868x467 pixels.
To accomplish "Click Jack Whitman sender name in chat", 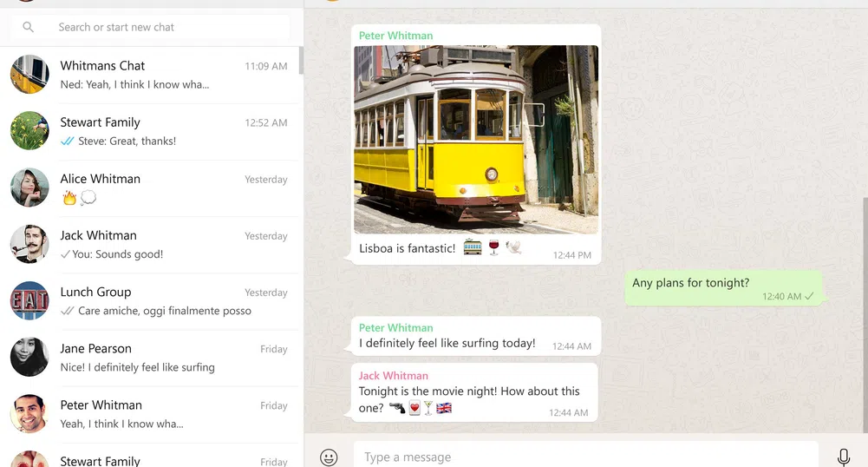I will tap(393, 376).
